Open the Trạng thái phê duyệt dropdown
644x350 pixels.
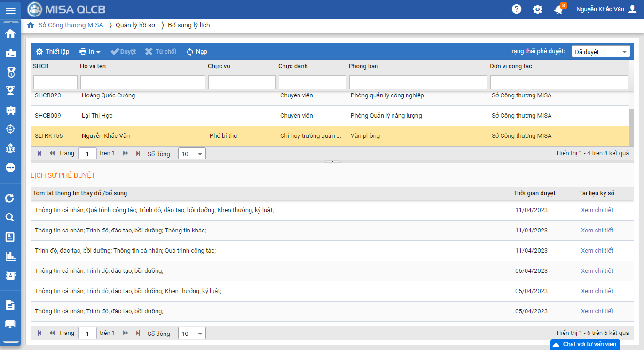pyautogui.click(x=600, y=52)
